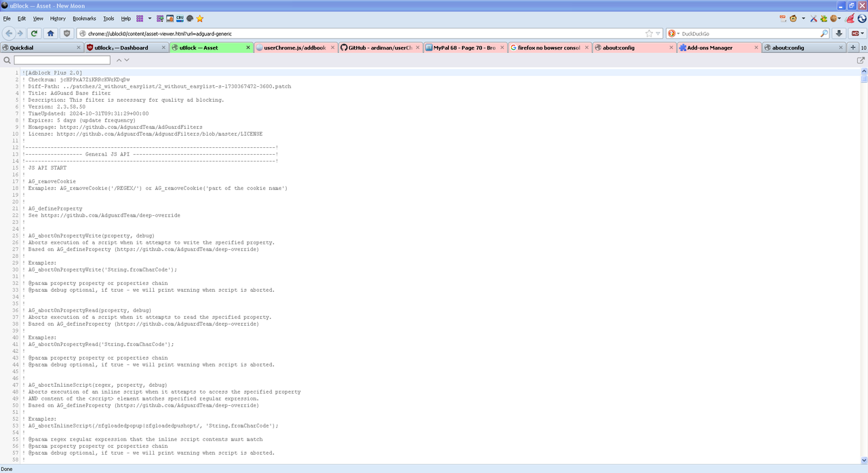Click the 'JS API START' comment line
Image resolution: width=868 pixels, height=473 pixels.
(x=45, y=168)
